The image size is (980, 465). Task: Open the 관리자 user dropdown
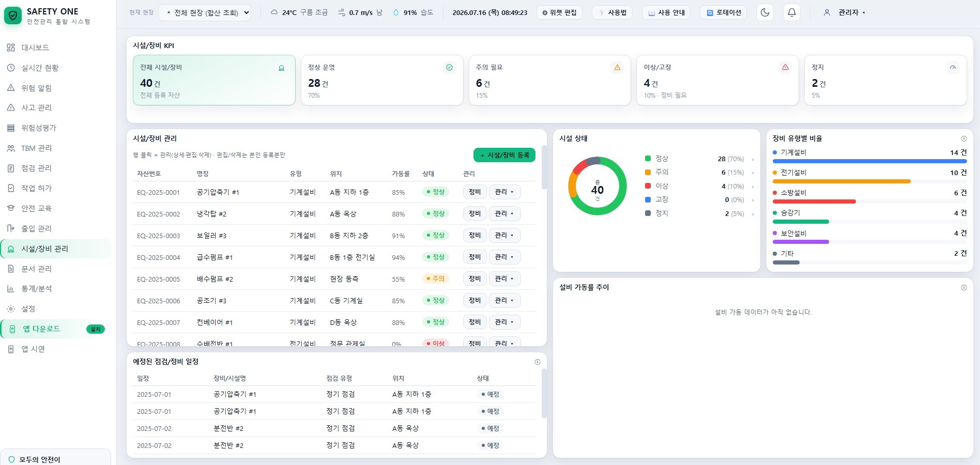(x=845, y=12)
